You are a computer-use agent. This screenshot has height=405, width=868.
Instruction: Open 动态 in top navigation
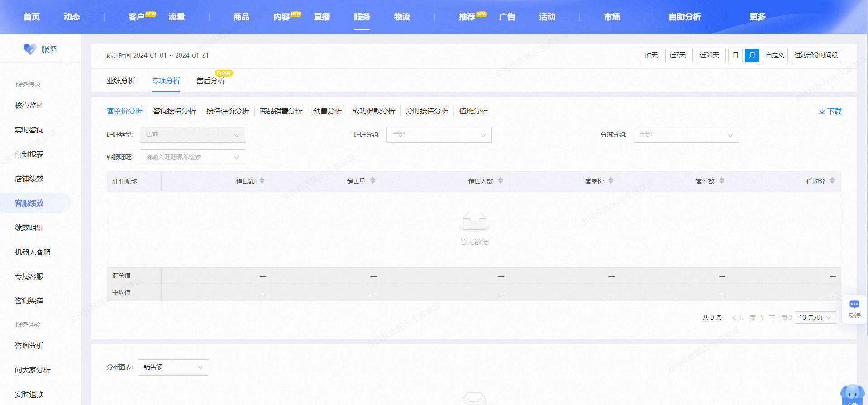(x=72, y=17)
